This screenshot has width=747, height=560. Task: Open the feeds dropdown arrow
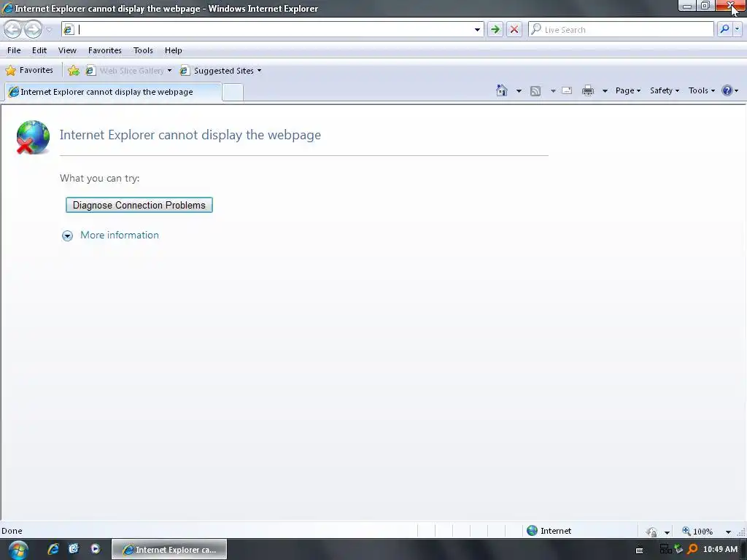[553, 91]
